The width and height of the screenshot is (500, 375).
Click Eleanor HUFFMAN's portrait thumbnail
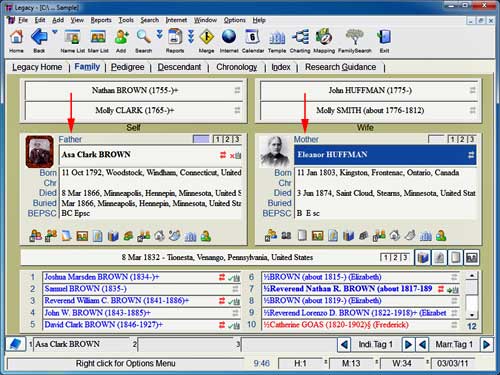click(x=275, y=151)
